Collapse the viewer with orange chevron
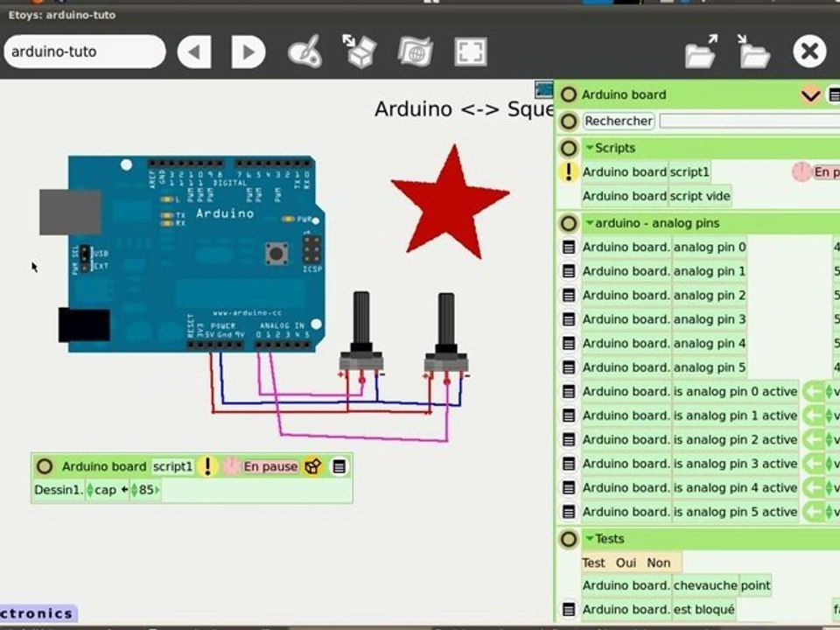This screenshot has height=630, width=840. tap(810, 95)
